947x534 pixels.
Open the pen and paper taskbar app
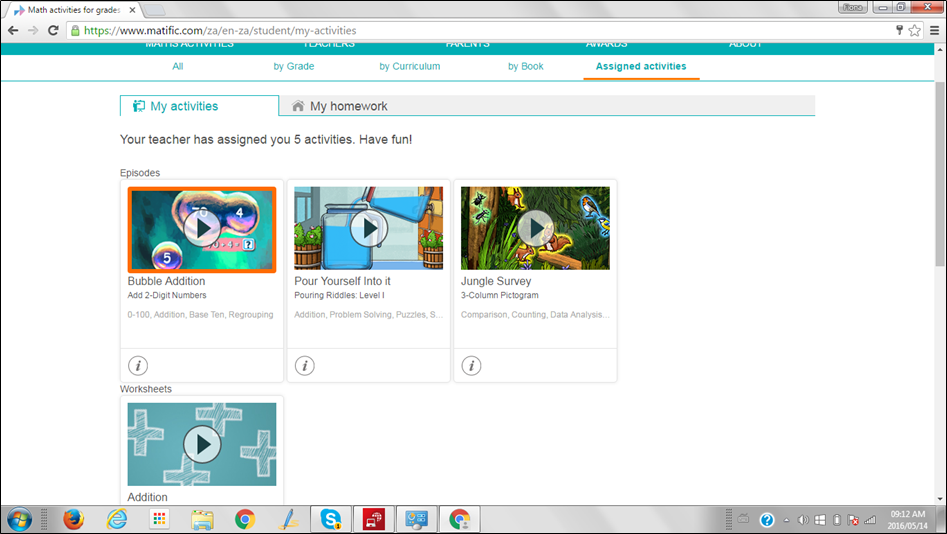[x=288, y=519]
